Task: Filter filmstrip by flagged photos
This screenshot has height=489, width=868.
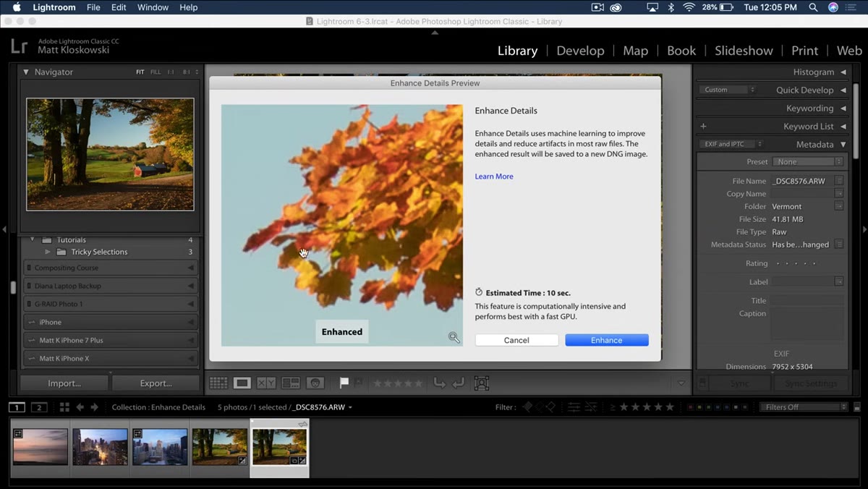Action: [x=527, y=407]
